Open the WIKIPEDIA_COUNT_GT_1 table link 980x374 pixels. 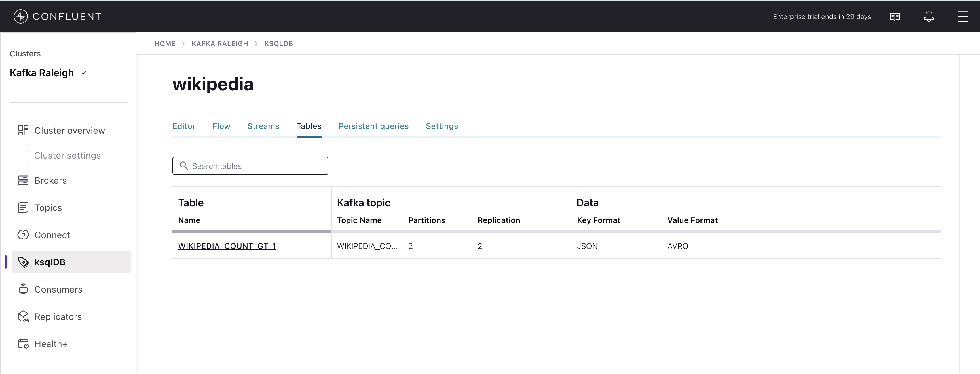(x=227, y=246)
